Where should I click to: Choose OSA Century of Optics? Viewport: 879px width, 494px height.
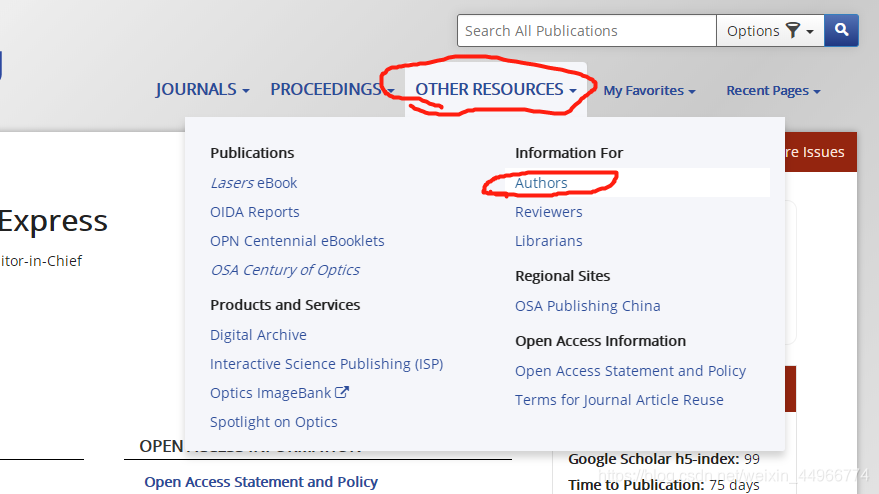[285, 270]
